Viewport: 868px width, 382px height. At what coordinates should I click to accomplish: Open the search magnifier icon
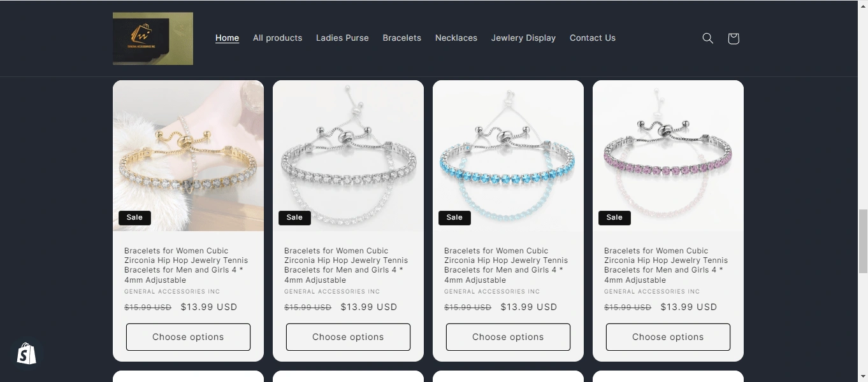click(x=707, y=38)
